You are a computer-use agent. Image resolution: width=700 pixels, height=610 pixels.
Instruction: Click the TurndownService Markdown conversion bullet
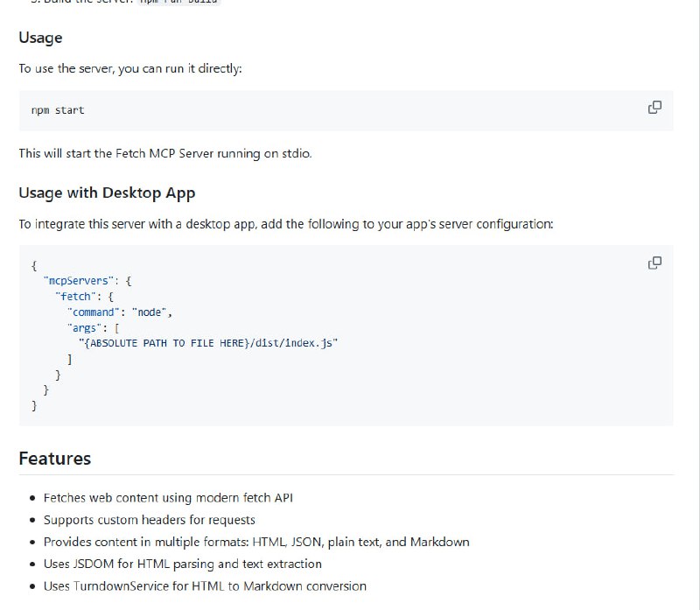pos(205,586)
